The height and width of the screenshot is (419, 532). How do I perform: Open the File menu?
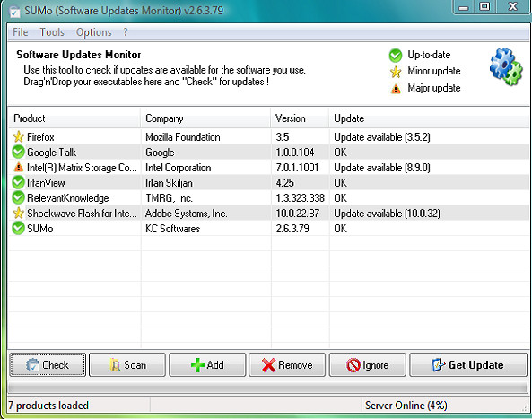coord(21,32)
